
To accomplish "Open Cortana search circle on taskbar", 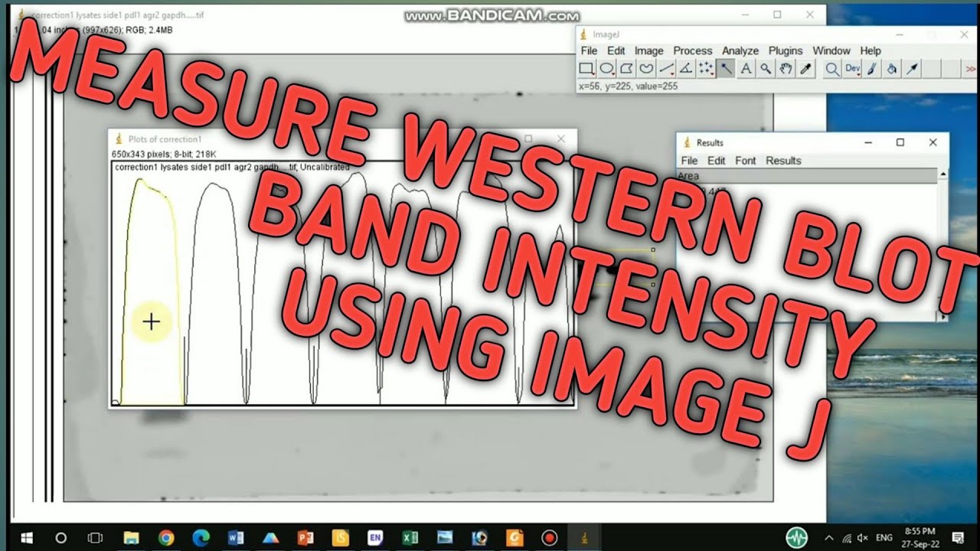I will point(61,537).
